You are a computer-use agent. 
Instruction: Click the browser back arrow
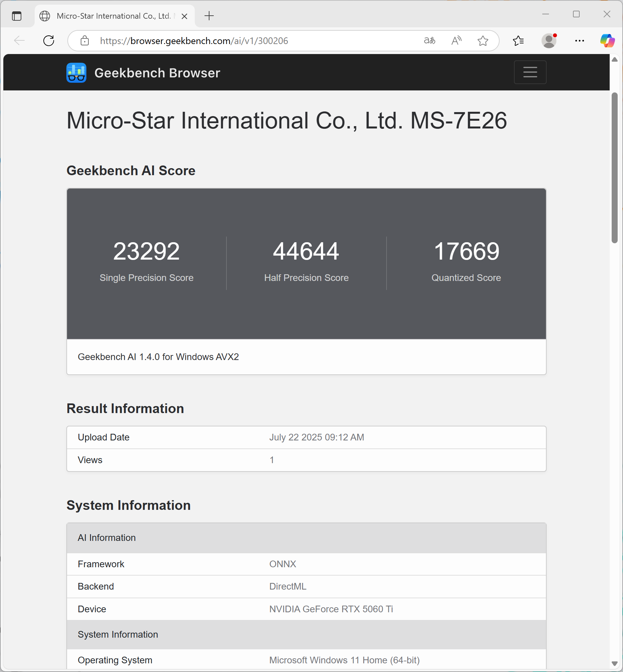[x=19, y=41]
